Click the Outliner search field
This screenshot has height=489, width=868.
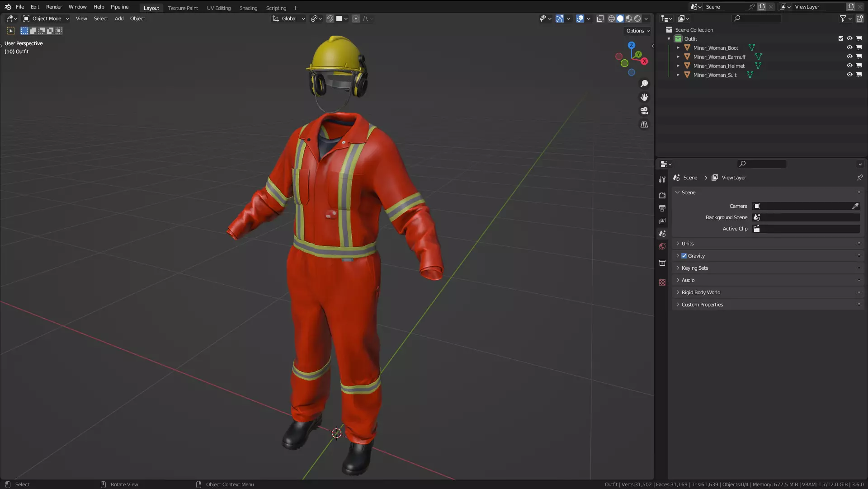click(756, 19)
